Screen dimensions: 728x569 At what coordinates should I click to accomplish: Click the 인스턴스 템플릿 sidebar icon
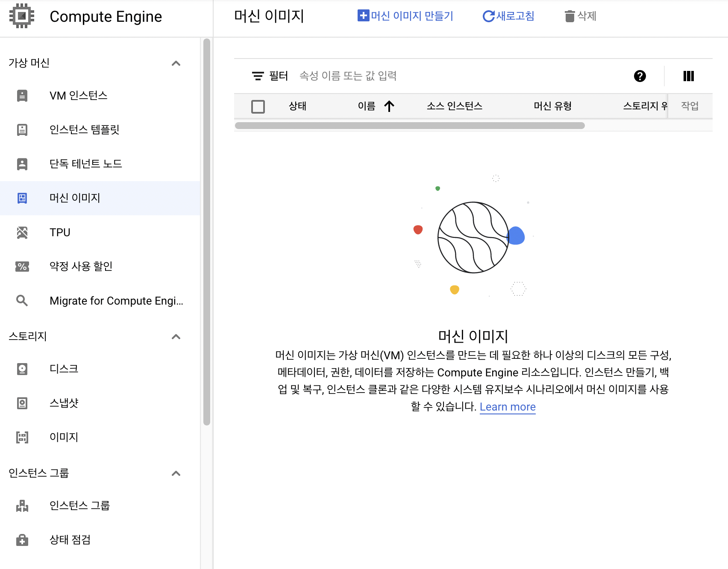click(22, 130)
